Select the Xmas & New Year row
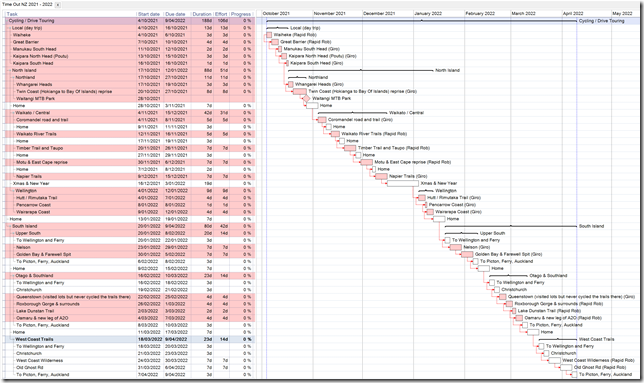Screen dimensions: 644x383 pos(130,183)
